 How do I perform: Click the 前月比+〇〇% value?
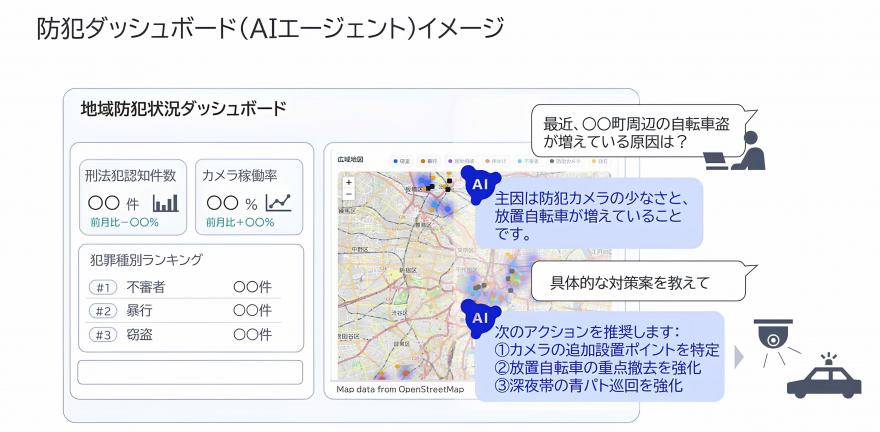[240, 222]
